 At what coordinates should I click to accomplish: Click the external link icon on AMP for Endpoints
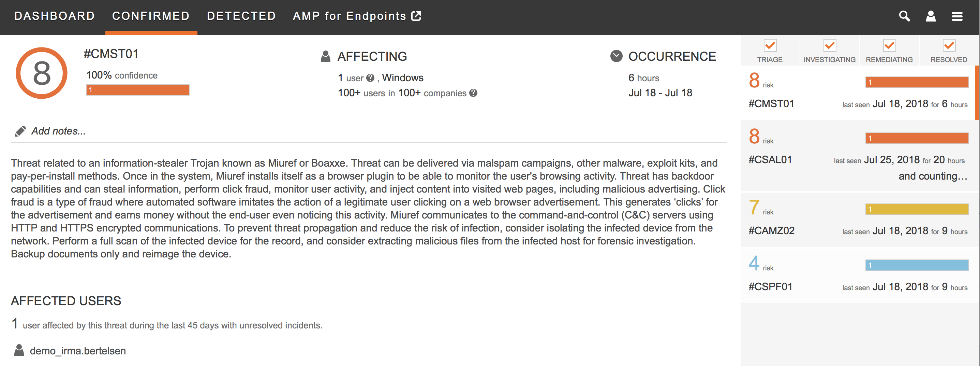(416, 16)
